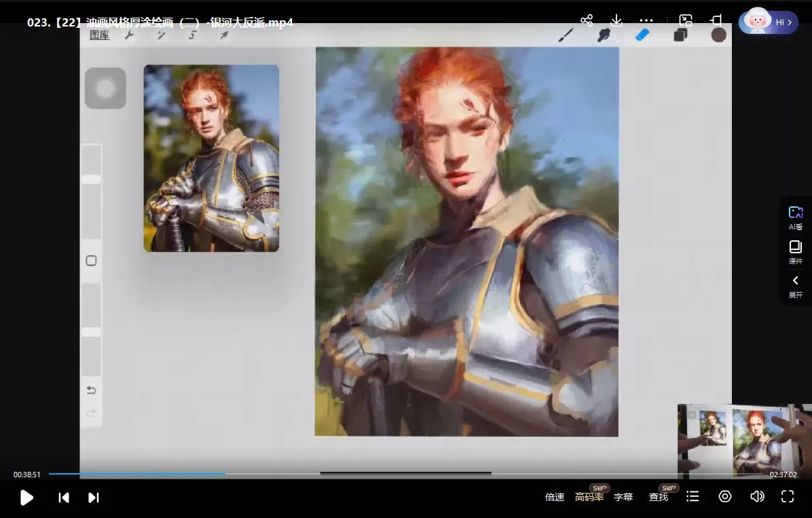812x518 pixels.
Task: Click the 查找 search button
Action: (658, 497)
